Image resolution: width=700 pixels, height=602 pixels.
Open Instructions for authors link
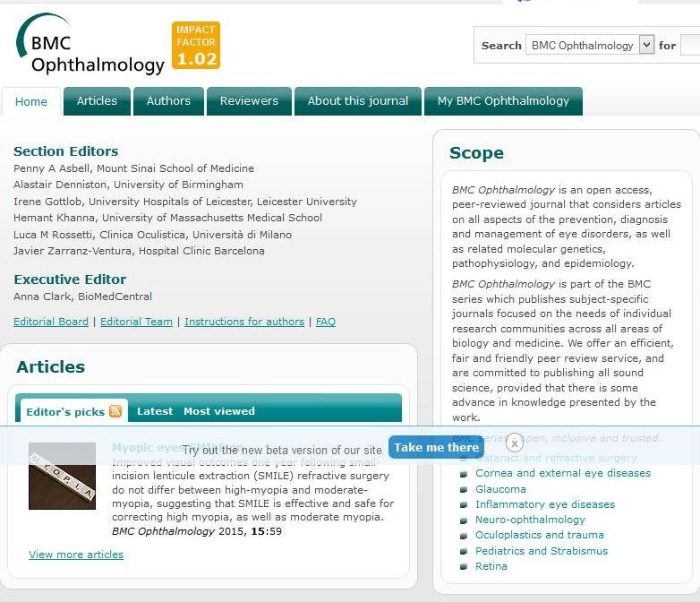(244, 322)
